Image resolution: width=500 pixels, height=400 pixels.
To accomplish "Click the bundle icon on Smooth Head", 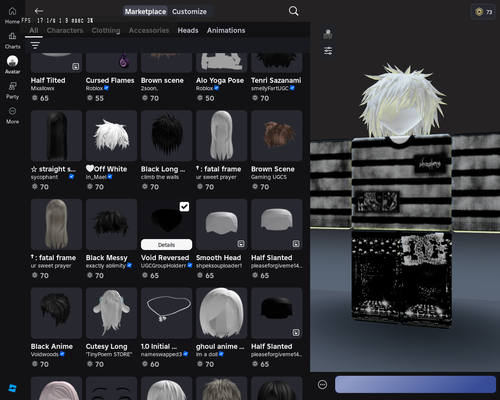I will click(241, 244).
